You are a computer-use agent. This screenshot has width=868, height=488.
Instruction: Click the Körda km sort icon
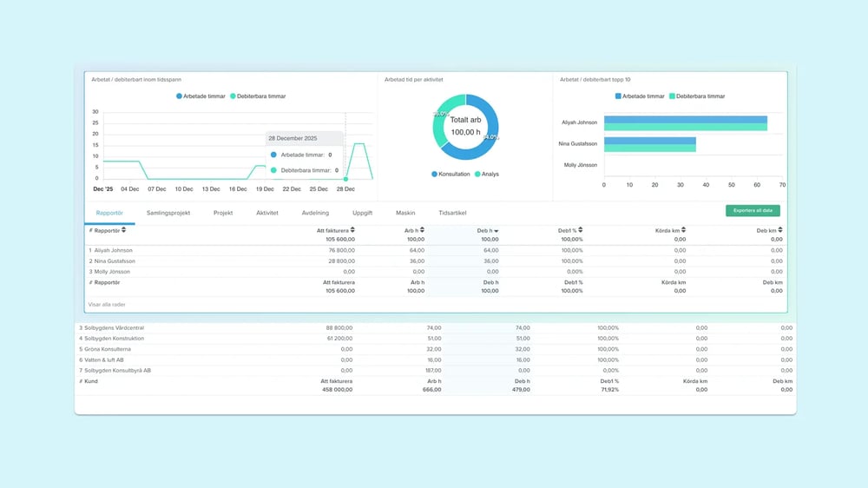pyautogui.click(x=683, y=230)
